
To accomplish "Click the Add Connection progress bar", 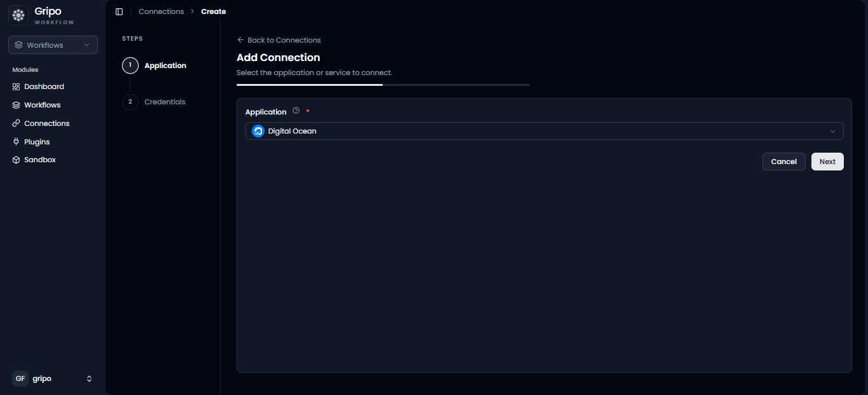I will [383, 85].
